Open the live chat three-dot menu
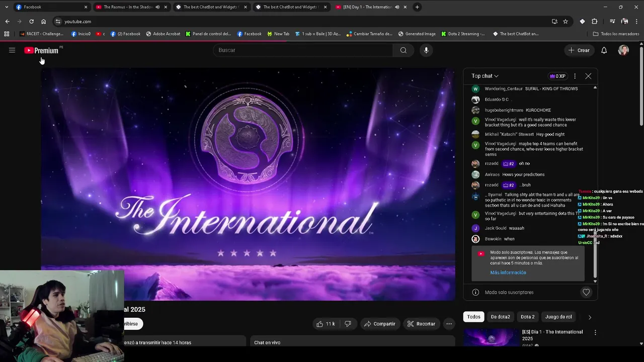 (575, 76)
